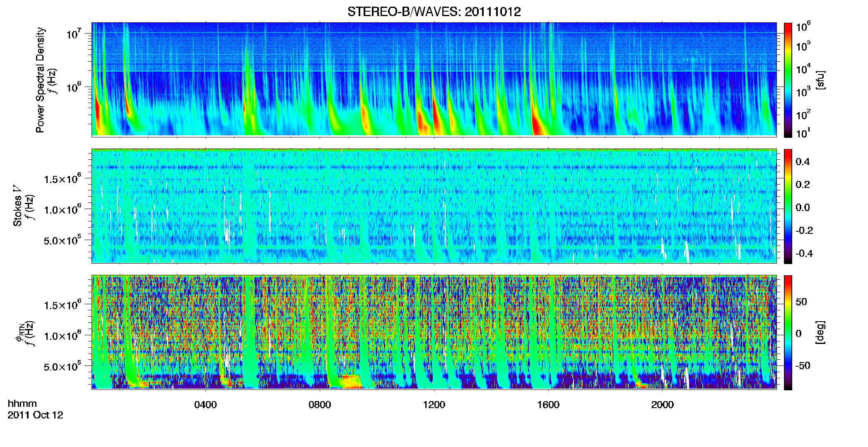The height and width of the screenshot is (447, 868).
Task: Click the Power Spectral Density axis label
Action: pos(40,80)
